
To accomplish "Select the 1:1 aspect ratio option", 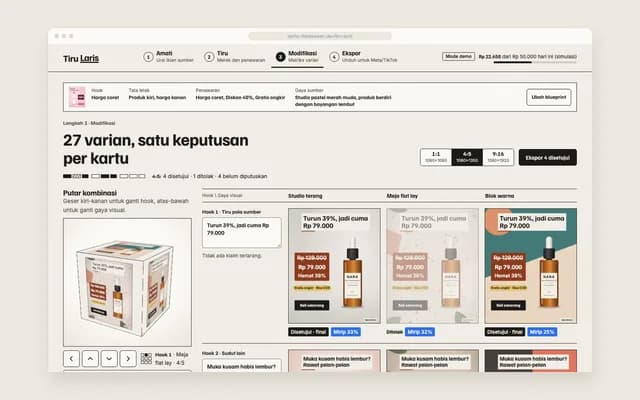I will 436,157.
